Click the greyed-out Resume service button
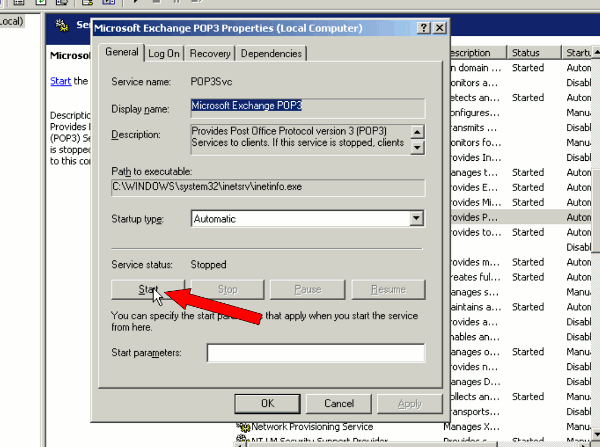 point(388,289)
